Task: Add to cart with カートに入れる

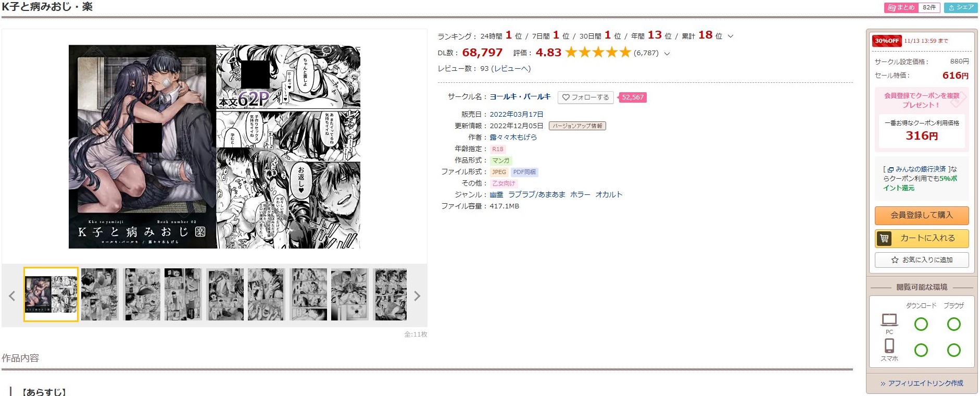Action: click(x=922, y=238)
